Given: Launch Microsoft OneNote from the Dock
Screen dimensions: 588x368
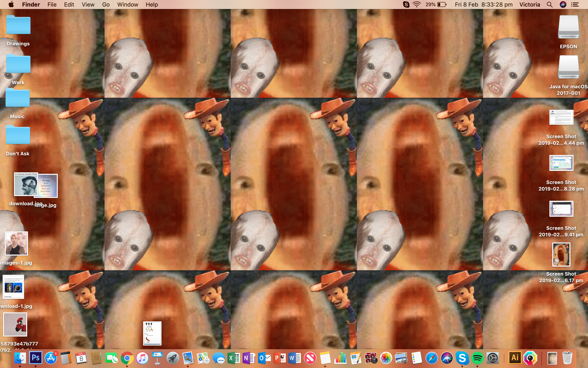Looking at the screenshot, I should click(x=249, y=358).
